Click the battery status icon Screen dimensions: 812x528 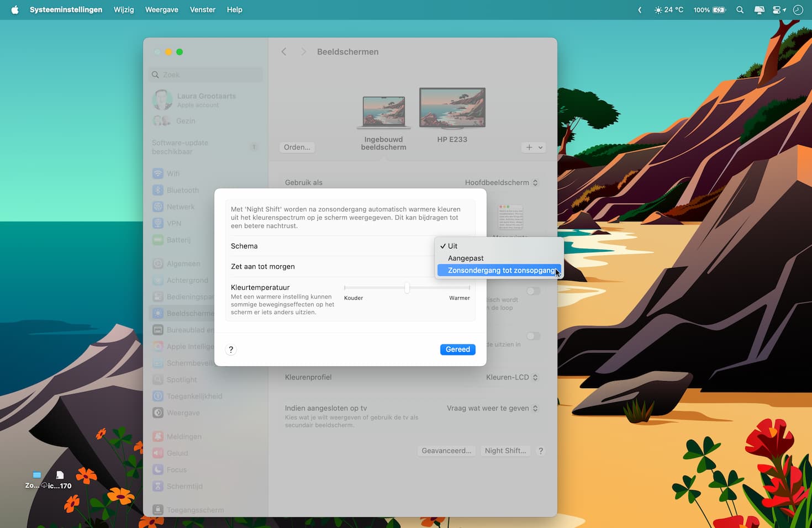[718, 10]
